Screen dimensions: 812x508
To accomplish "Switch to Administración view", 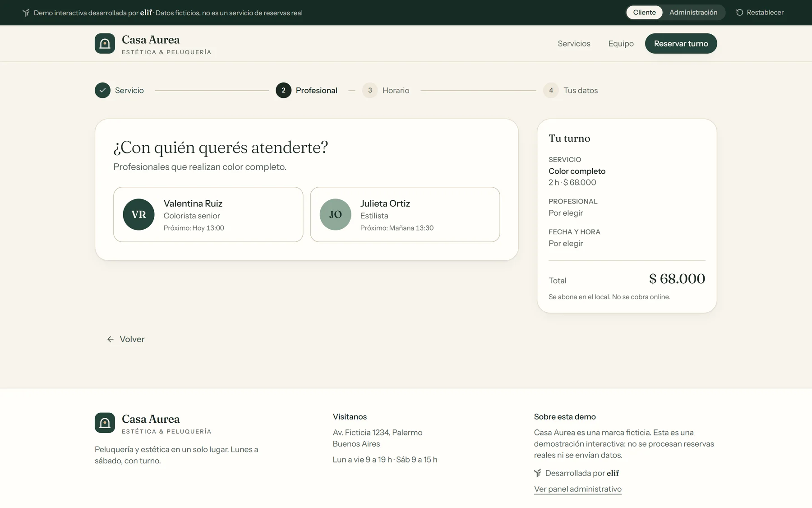I will pyautogui.click(x=693, y=13).
